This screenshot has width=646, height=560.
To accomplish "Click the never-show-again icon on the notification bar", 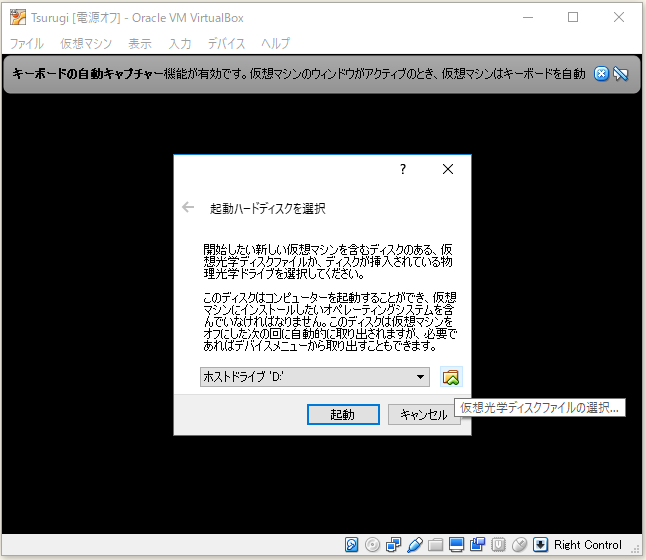I will click(620, 74).
